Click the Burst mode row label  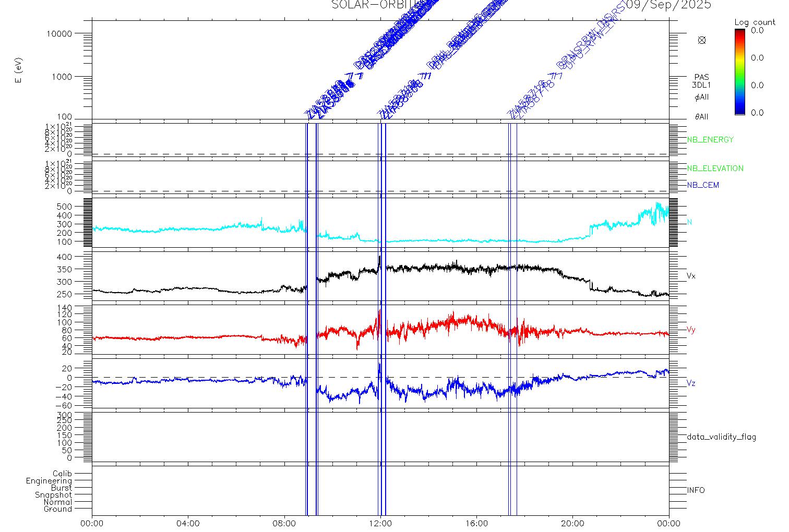[62, 488]
